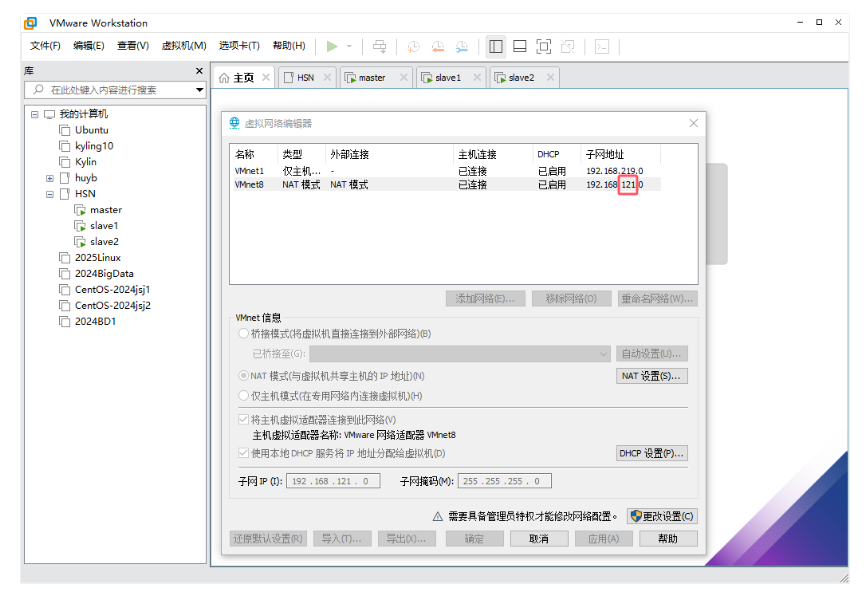The image size is (864, 589).
Task: Collapse the HSN folder node
Action: [x=50, y=194]
